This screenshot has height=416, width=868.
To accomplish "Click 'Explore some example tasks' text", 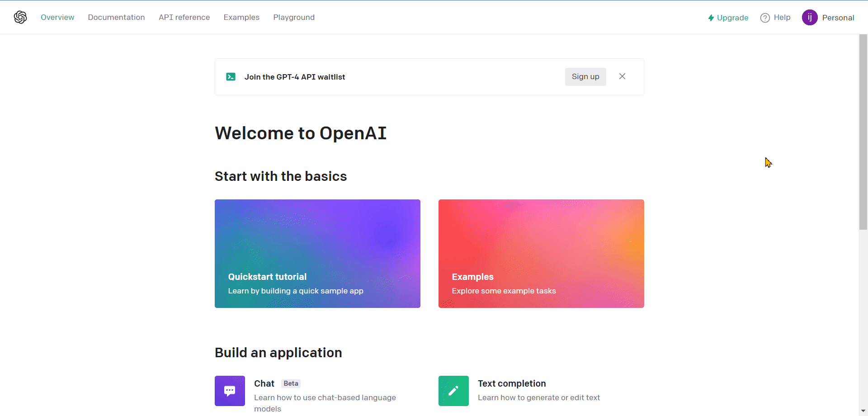I will 504,291.
